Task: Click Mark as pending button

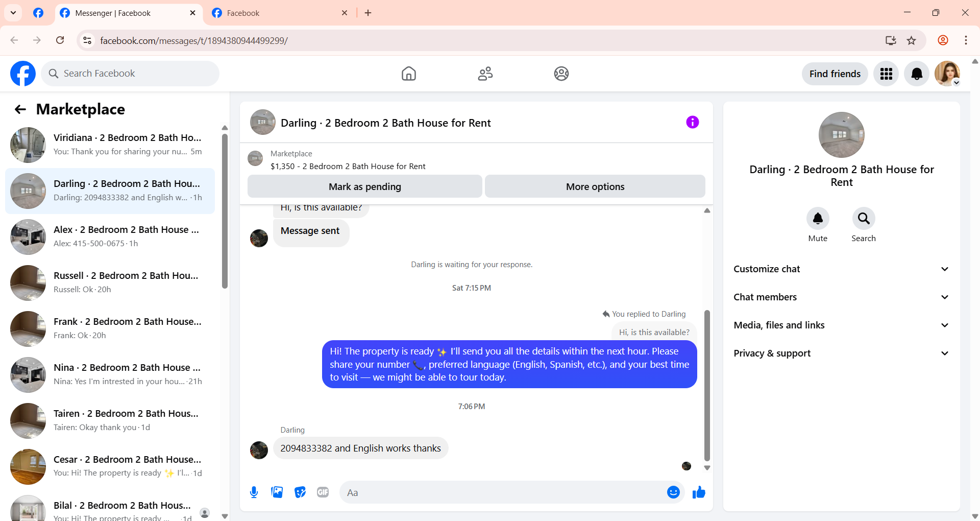Action: [x=364, y=186]
